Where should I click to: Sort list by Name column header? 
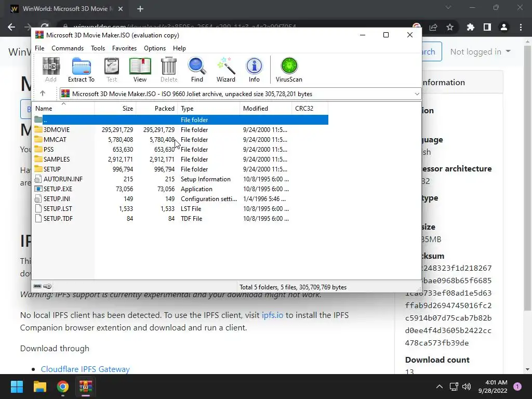(x=63, y=108)
